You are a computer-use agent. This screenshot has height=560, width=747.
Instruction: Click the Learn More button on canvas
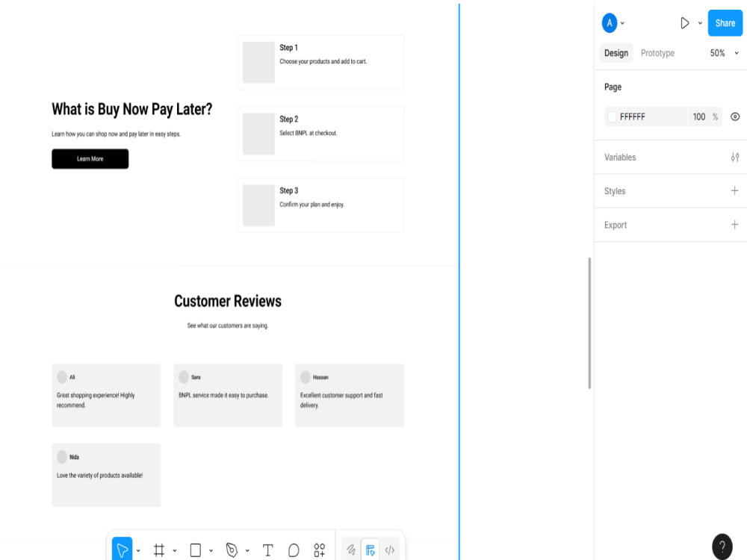pos(90,158)
